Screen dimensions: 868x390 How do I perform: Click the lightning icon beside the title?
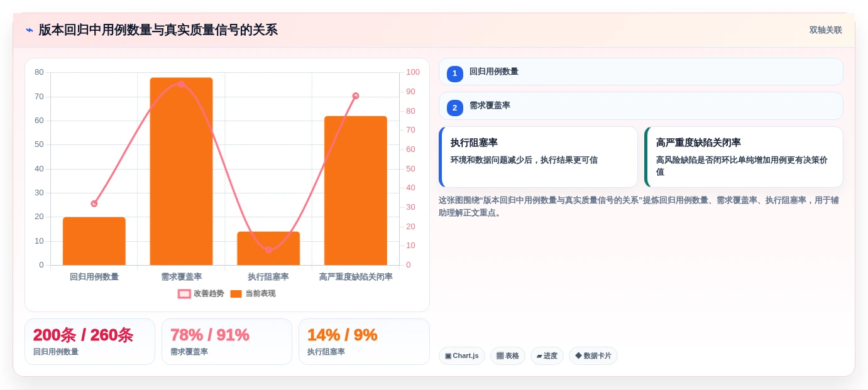coord(29,30)
